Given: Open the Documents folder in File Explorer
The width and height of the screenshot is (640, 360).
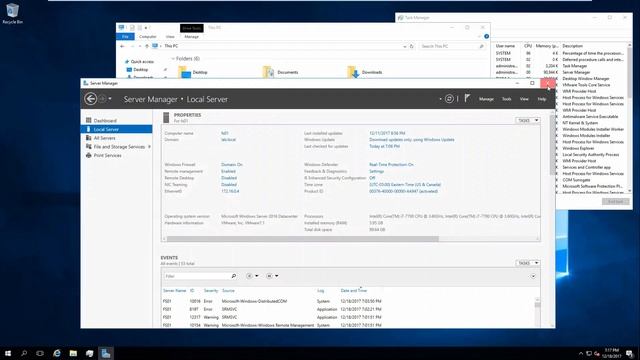Looking at the screenshot, I should tap(281, 72).
